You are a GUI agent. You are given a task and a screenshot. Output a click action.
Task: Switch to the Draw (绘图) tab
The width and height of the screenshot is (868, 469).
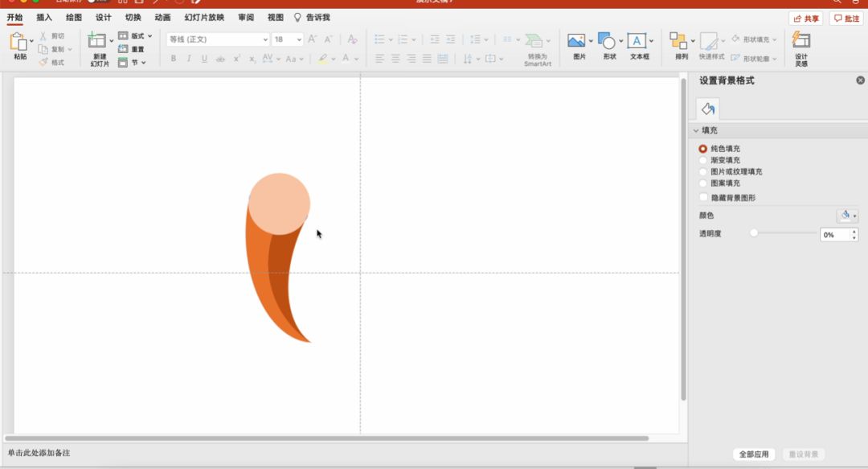point(74,17)
